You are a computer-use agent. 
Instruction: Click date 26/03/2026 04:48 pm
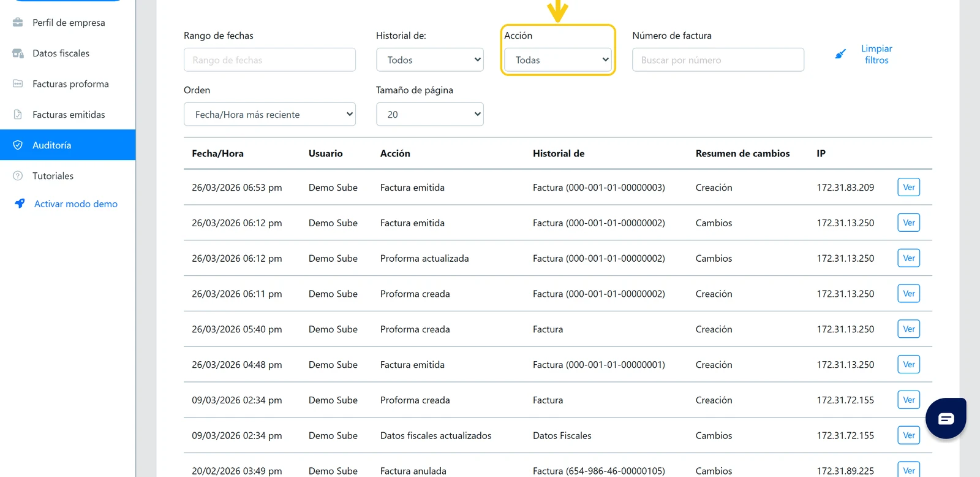(x=236, y=365)
